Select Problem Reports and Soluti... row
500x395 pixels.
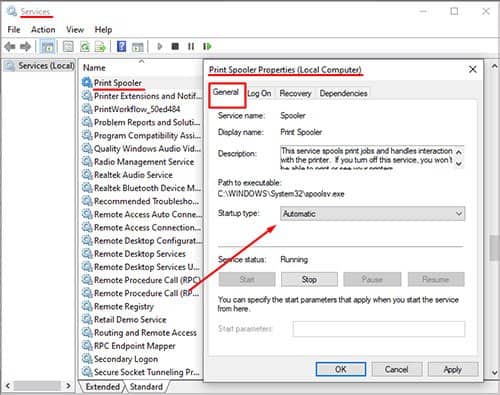pyautogui.click(x=142, y=122)
